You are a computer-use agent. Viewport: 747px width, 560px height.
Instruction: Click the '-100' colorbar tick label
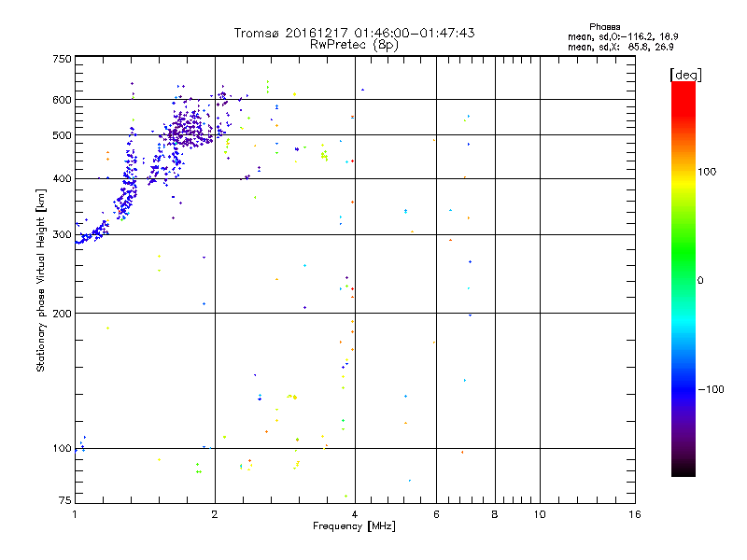(x=711, y=389)
